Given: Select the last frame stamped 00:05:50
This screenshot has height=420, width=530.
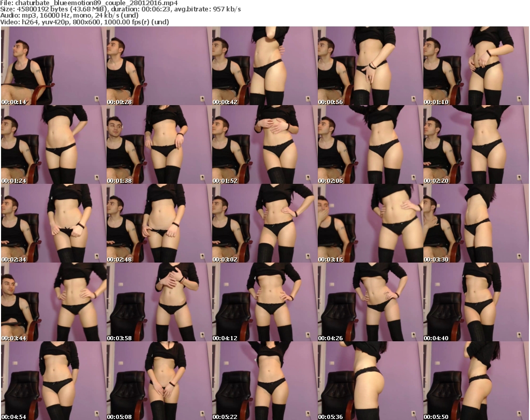Looking at the screenshot, I should tap(476, 381).
